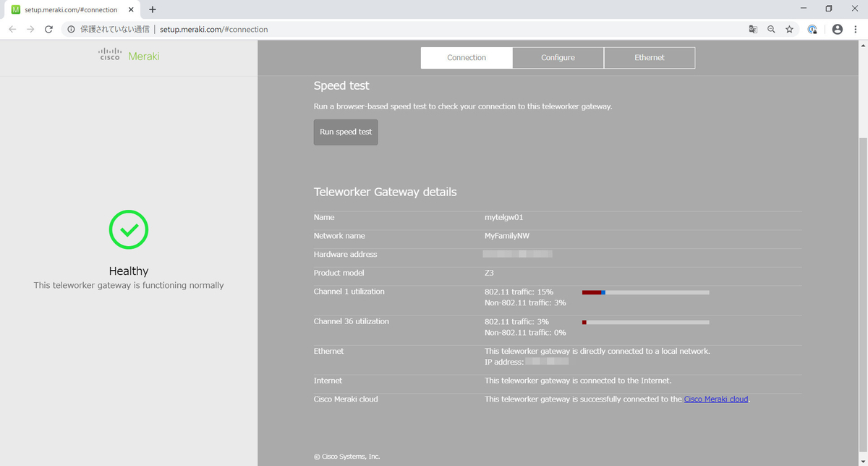Click the browser forward arrow
Image resolution: width=868 pixels, height=466 pixels.
click(x=30, y=30)
